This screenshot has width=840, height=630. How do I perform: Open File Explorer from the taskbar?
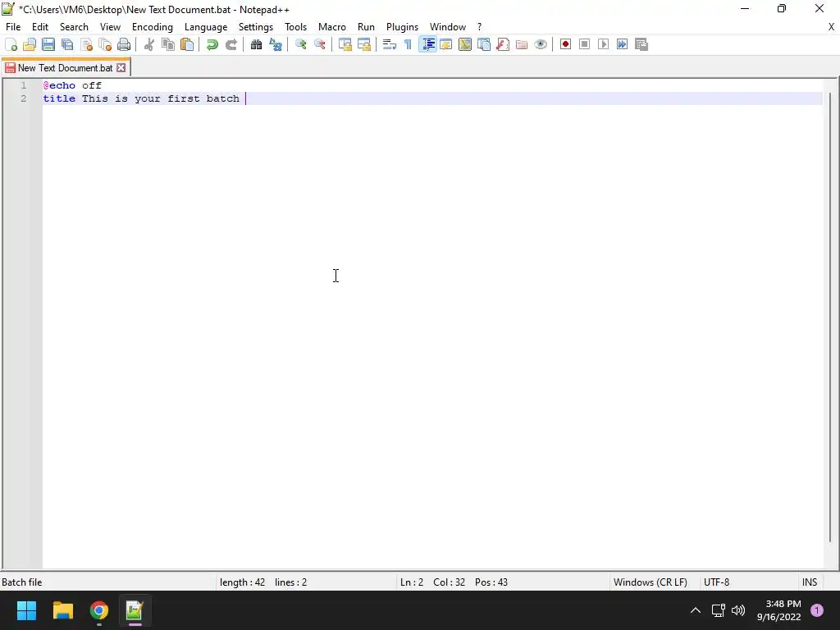click(x=62, y=610)
